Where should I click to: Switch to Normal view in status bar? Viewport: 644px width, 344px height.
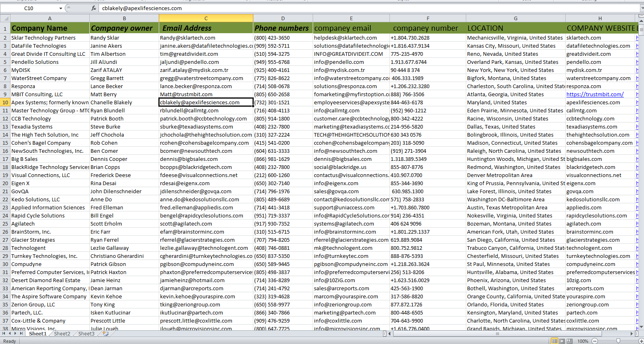coord(555,341)
